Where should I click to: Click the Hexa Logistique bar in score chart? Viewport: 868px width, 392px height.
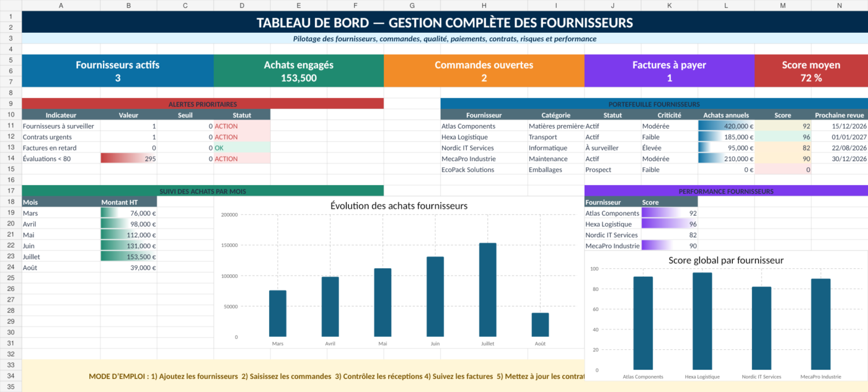click(702, 321)
